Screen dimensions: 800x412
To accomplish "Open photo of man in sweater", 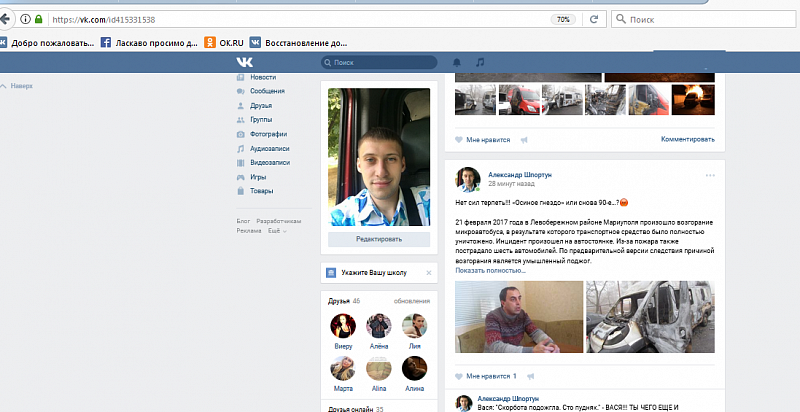I will click(x=519, y=317).
